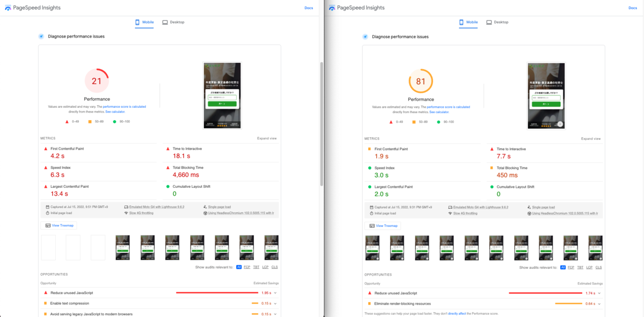
Task: Click the Diagnose performance issues icon in score-21 window
Action: click(x=41, y=36)
